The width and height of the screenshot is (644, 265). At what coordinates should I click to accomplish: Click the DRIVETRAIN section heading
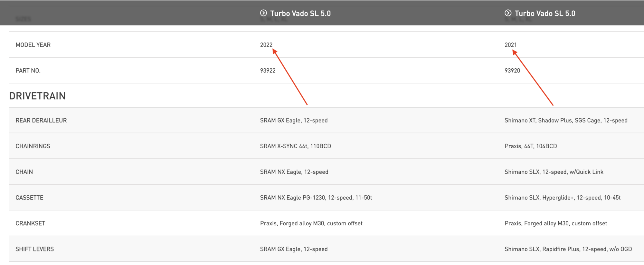tap(37, 96)
